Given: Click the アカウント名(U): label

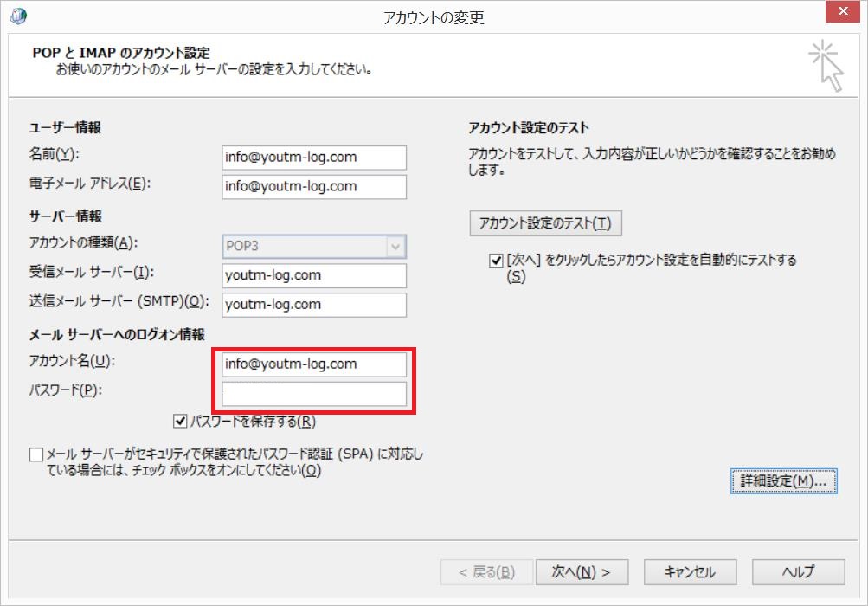Looking at the screenshot, I should click(x=72, y=361).
